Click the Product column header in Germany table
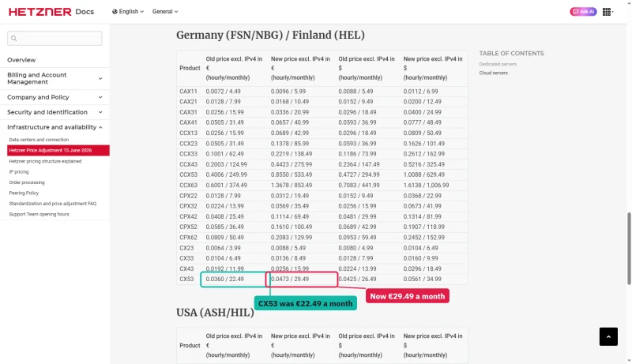Image resolution: width=632 pixels, height=364 pixels. coord(190,68)
